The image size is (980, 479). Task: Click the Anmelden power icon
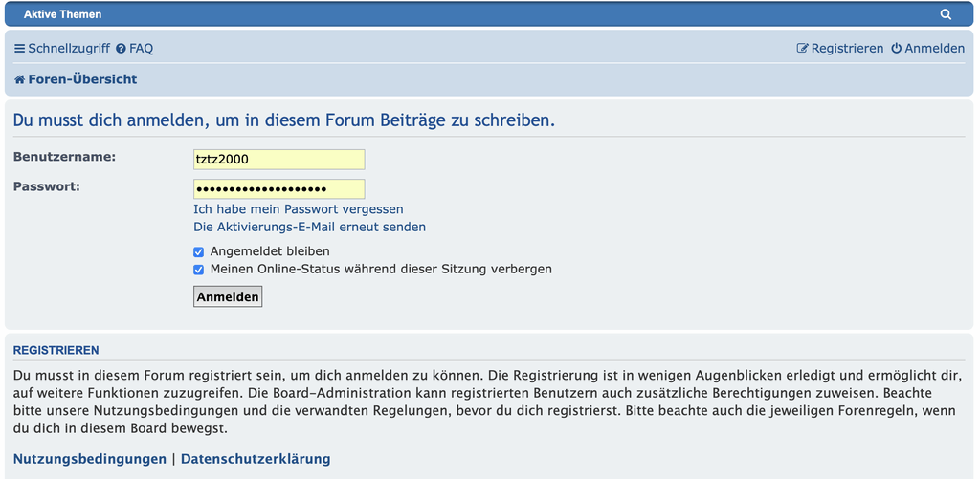[x=896, y=48]
